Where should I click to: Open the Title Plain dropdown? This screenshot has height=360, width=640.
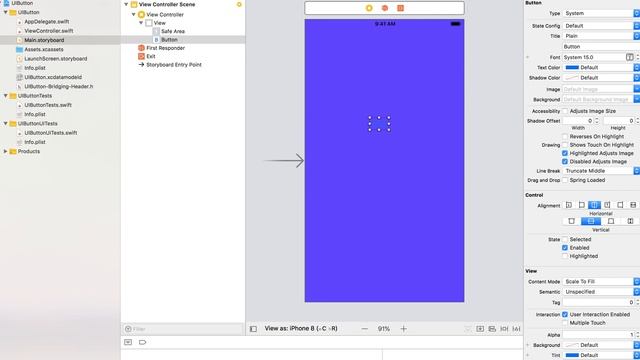coord(601,36)
